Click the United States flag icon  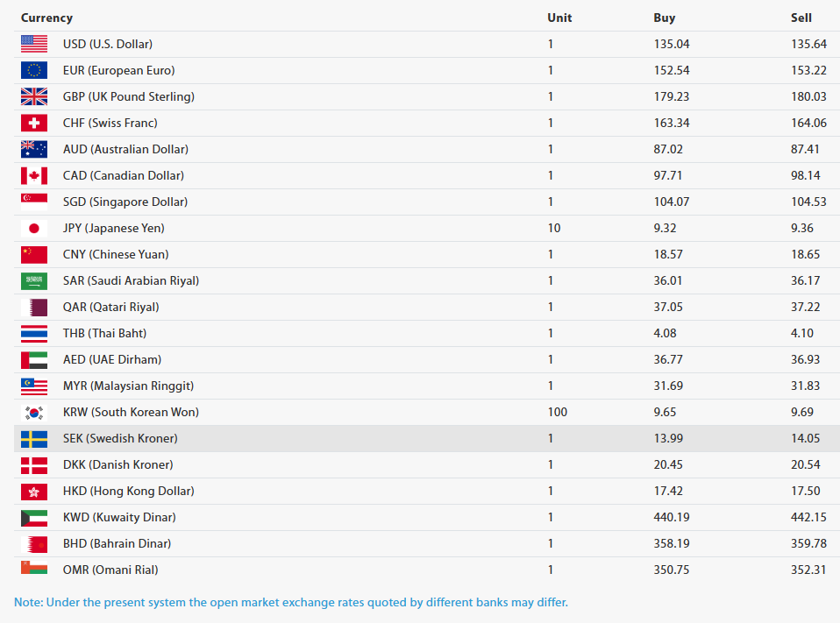pyautogui.click(x=34, y=44)
